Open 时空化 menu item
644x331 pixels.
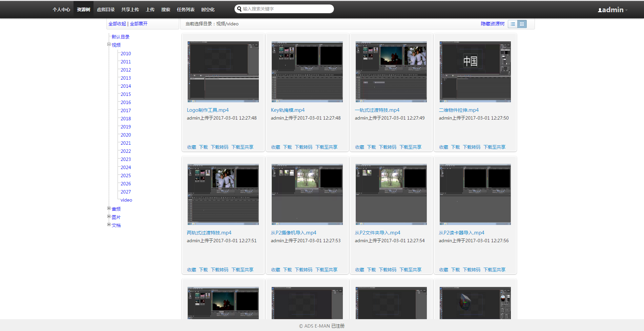point(208,9)
